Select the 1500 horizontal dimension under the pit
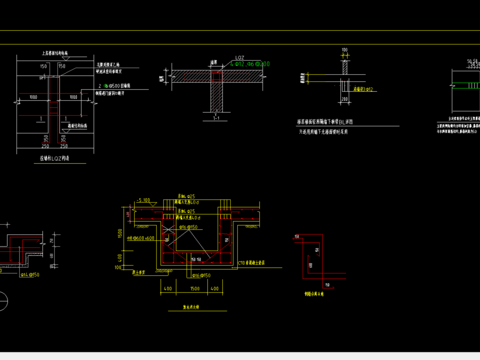The image size is (480, 360). [195, 289]
